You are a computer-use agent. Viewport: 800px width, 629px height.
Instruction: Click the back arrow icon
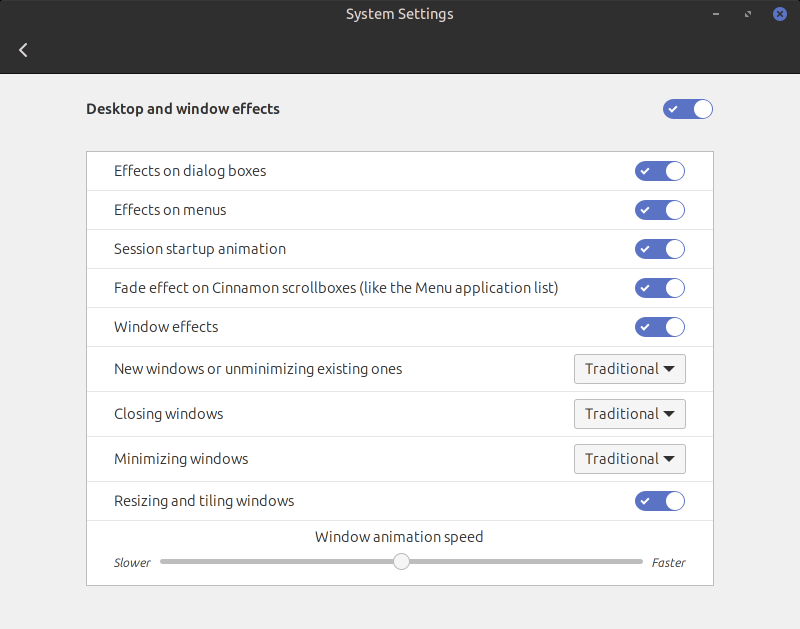tap(23, 50)
